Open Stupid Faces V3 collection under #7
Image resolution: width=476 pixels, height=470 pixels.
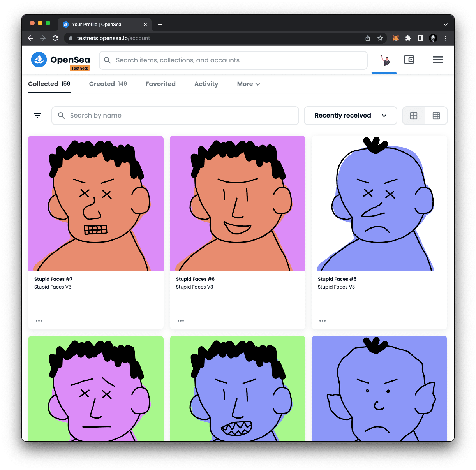[53, 287]
